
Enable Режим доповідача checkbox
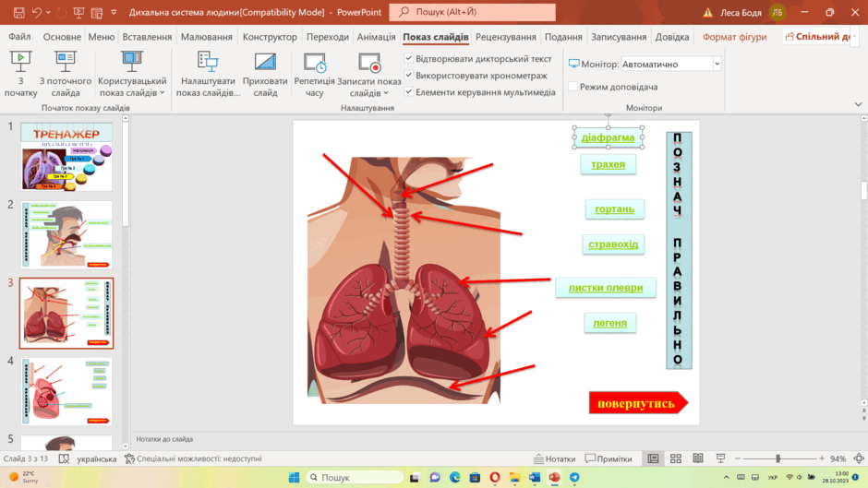click(573, 87)
